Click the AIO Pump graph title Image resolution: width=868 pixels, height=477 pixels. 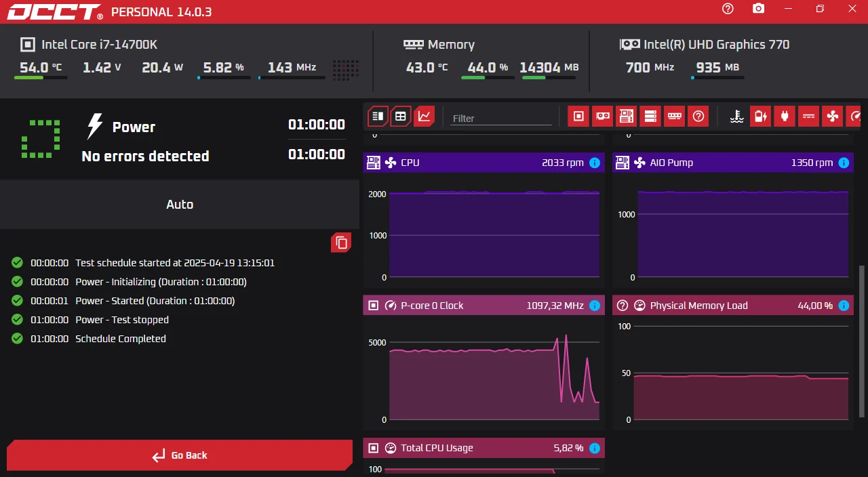point(671,163)
